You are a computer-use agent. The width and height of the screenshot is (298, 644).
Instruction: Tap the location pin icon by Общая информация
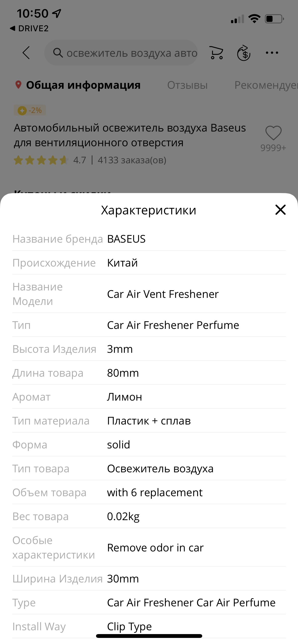point(18,85)
